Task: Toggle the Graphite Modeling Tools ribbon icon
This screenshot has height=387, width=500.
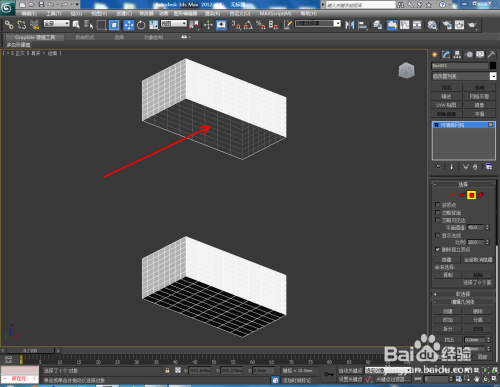Action: click(392, 25)
